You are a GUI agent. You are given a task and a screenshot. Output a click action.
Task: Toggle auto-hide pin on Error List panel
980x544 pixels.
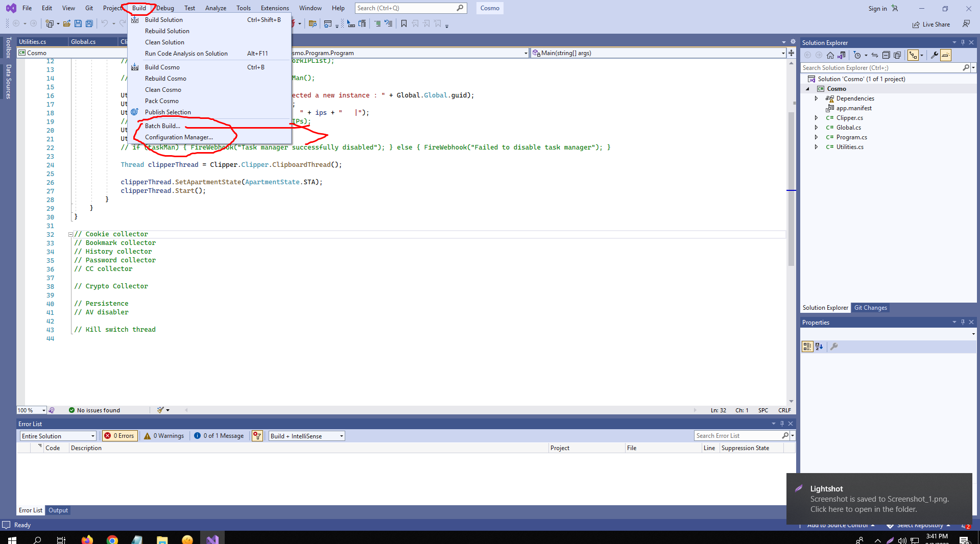click(782, 424)
